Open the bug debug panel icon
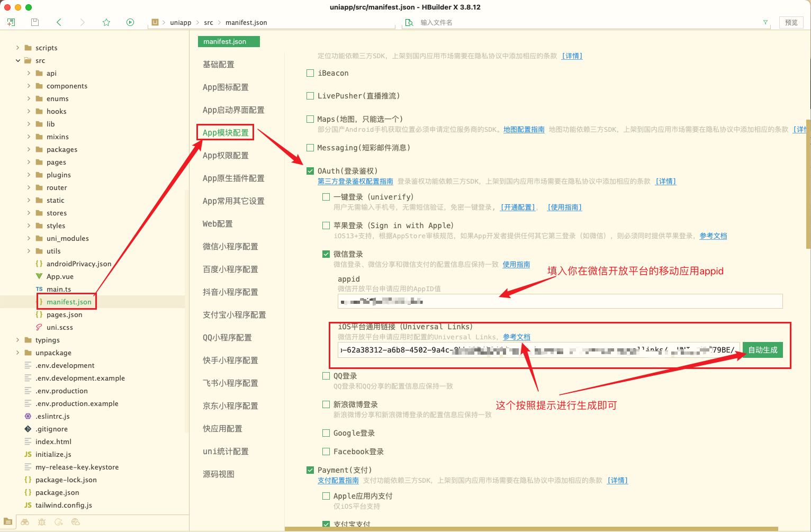This screenshot has height=532, width=811. (x=42, y=521)
